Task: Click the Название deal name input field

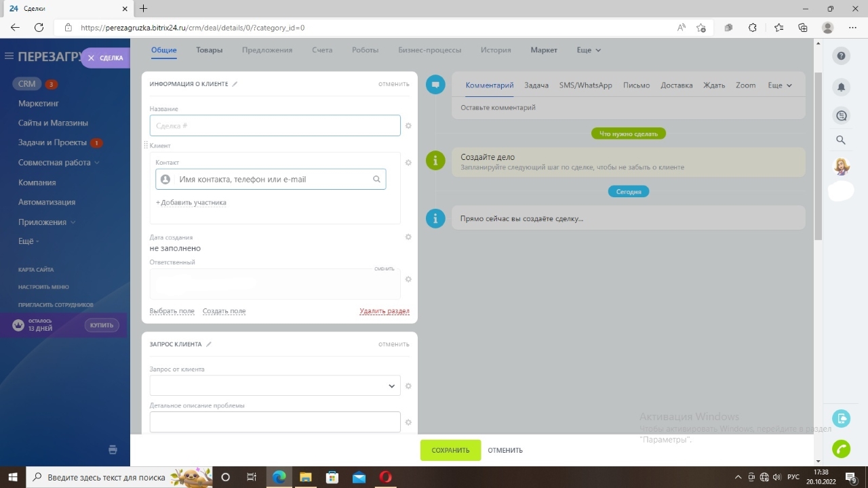Action: click(275, 126)
